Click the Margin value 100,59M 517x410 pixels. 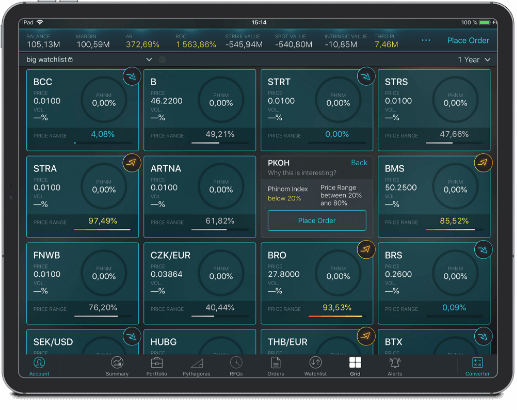coord(93,44)
